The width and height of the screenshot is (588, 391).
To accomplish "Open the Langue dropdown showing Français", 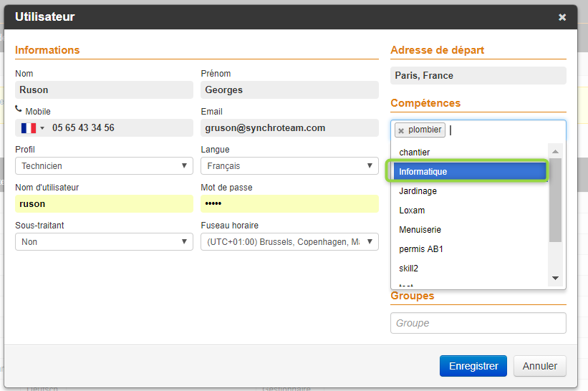I will point(289,165).
